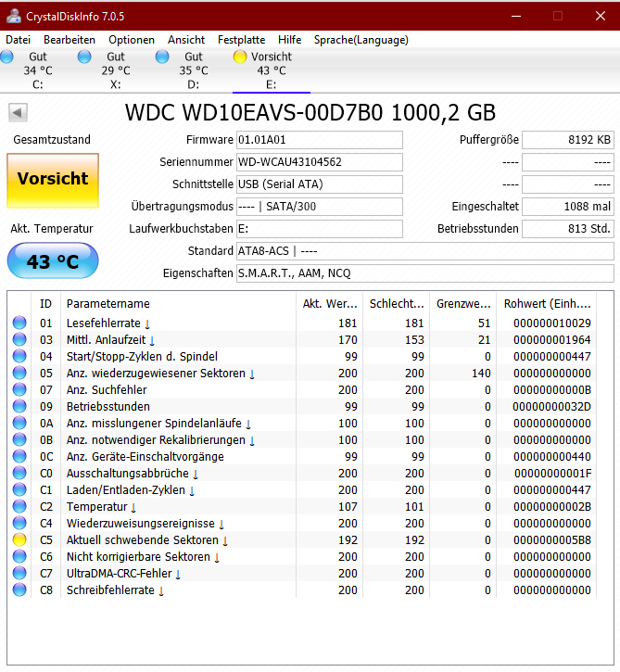This screenshot has height=672, width=620.
Task: Click the Gesamtzustand label
Action: tap(52, 140)
